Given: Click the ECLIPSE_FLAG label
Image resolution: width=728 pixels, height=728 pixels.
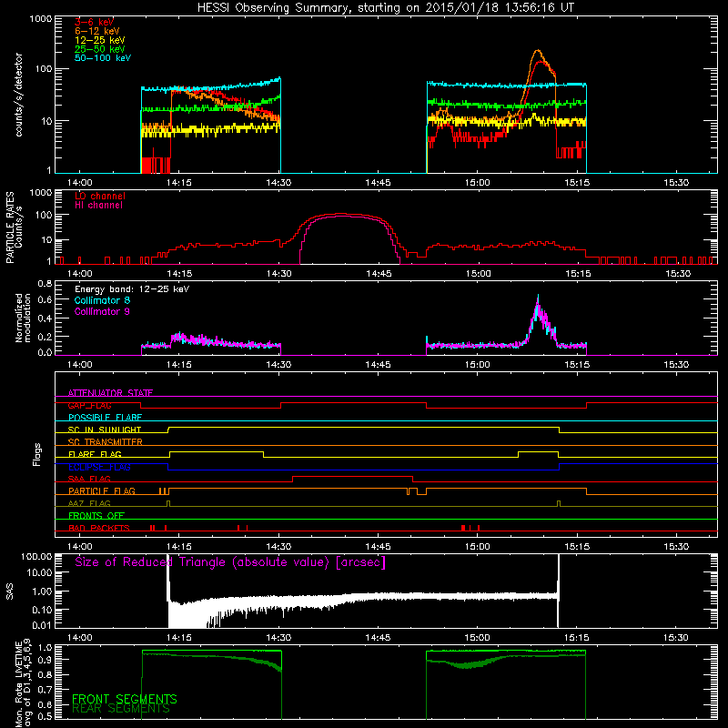Looking at the screenshot, I should [x=99, y=467].
